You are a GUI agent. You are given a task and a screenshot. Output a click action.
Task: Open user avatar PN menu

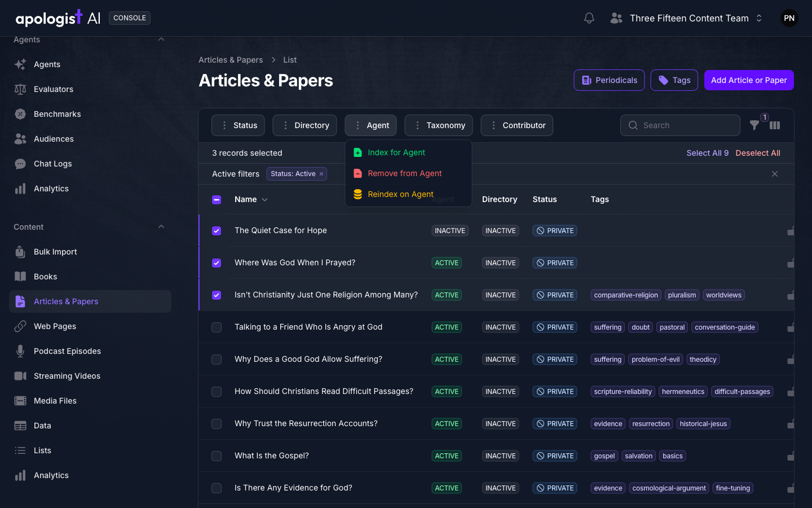[x=789, y=18]
